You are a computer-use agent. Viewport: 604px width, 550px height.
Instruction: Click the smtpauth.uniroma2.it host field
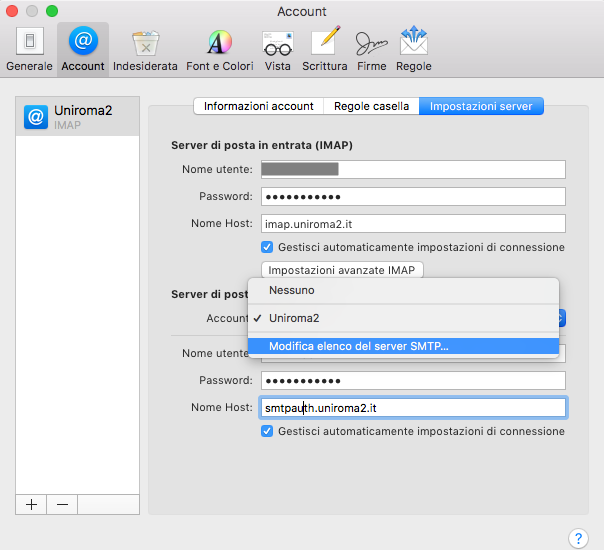coord(413,408)
